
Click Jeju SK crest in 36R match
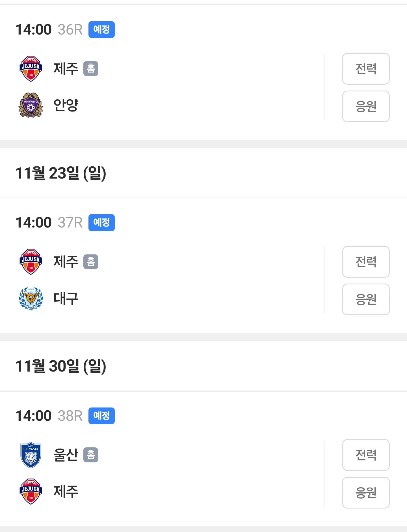[x=31, y=69]
